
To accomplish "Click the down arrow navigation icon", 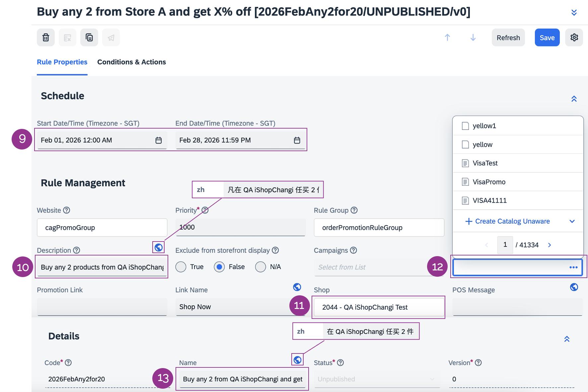I will [x=473, y=38].
